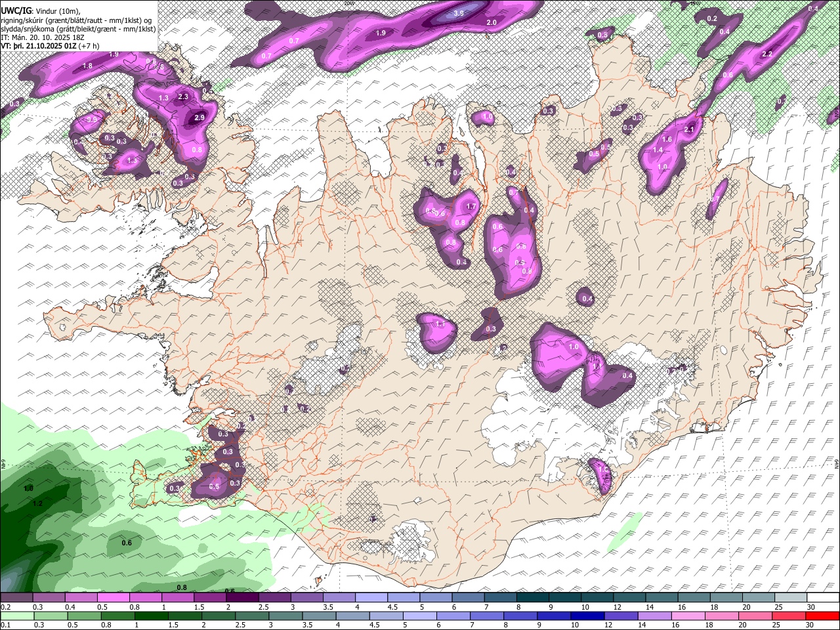This screenshot has height=630, width=840.
Task: Pick the darkest purple 2 swatch, upper legend
Action: point(243,598)
